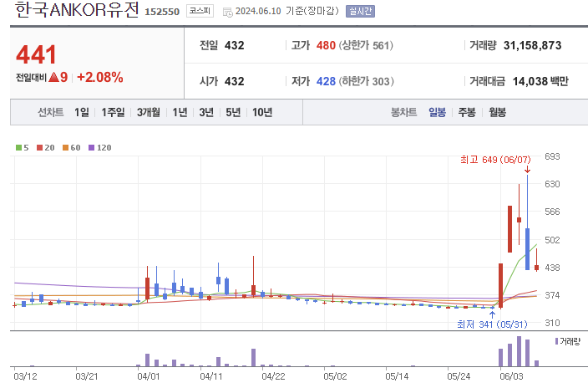Click the 06/03 date axis label
The width and height of the screenshot is (588, 383).
[511, 376]
